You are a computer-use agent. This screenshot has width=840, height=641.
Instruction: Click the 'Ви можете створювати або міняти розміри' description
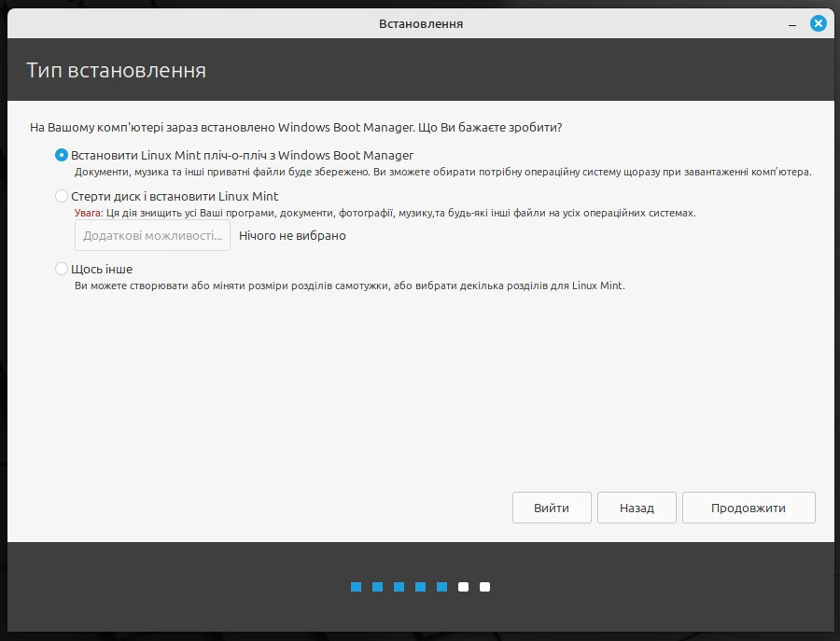click(x=350, y=286)
